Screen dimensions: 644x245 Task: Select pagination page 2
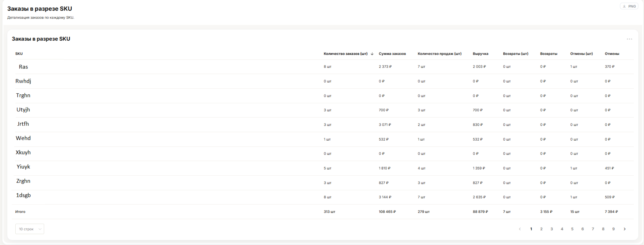[x=541, y=229]
